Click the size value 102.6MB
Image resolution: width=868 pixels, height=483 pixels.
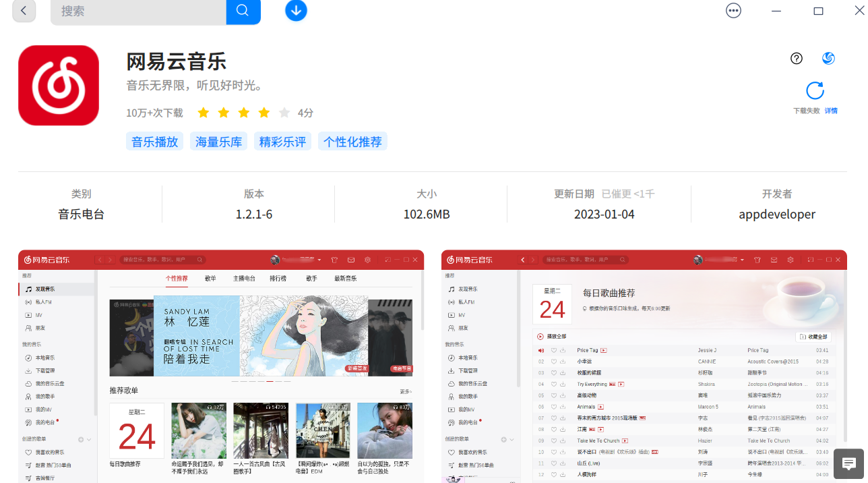click(427, 215)
